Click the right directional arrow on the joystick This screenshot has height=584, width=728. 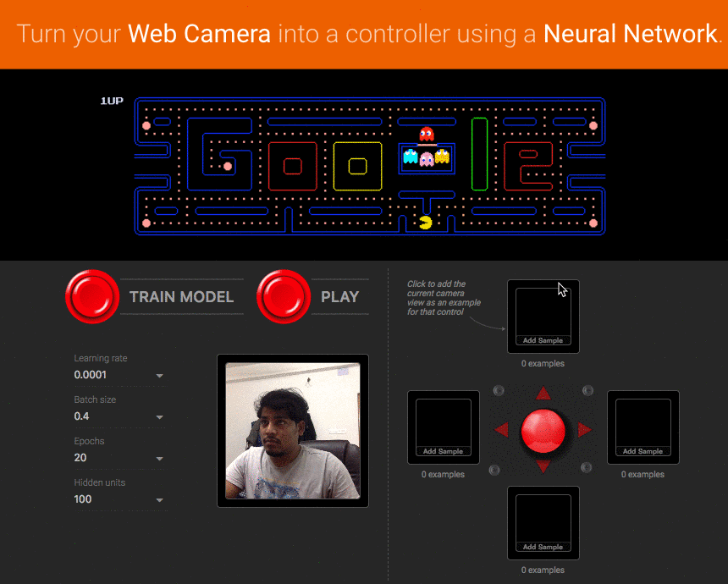(582, 431)
